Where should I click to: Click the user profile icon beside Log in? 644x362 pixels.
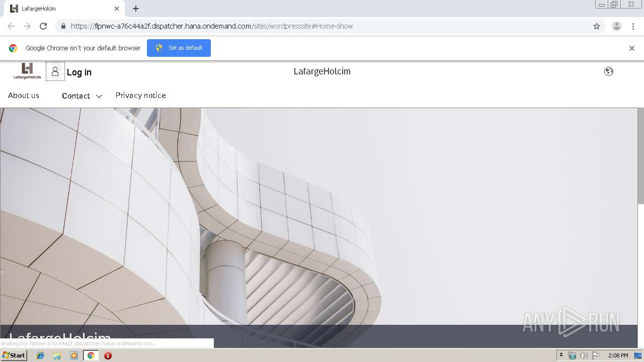pos(55,71)
